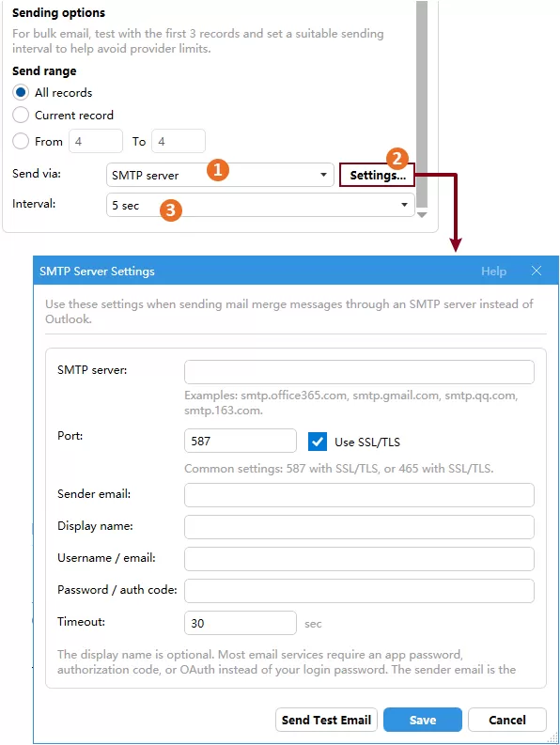
Task: Click the Sender email field
Action: tap(359, 495)
